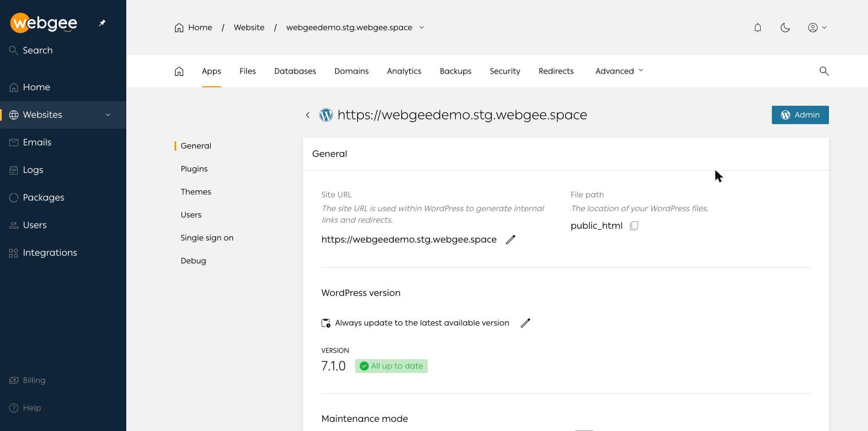
Task: Open Logs in the sidebar
Action: pyautogui.click(x=63, y=170)
